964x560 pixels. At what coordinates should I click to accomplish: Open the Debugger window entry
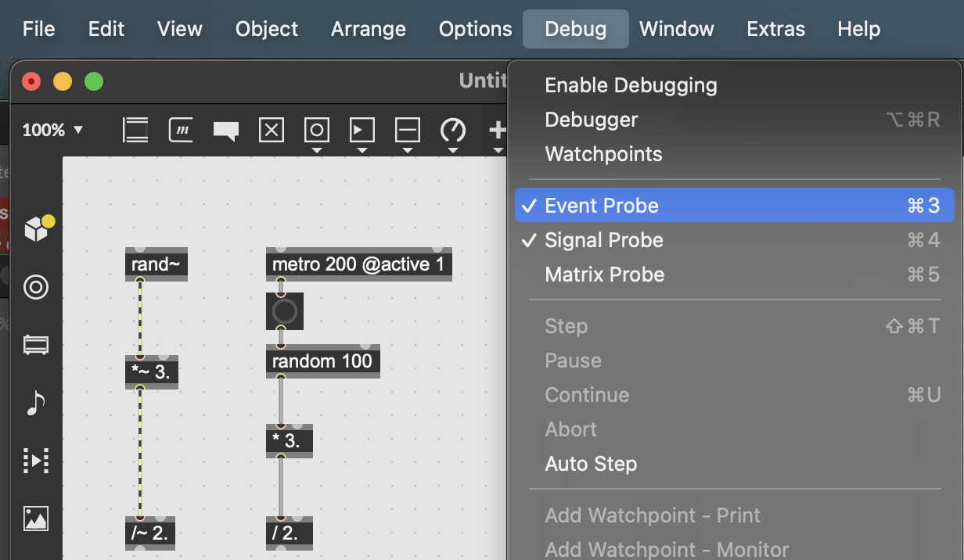(x=592, y=120)
